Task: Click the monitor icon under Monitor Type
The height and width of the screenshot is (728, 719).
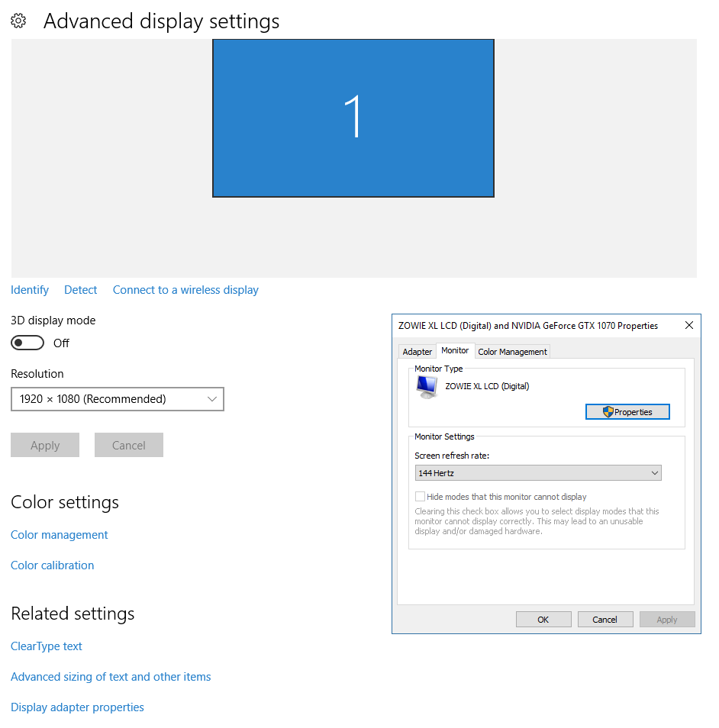Action: tap(427, 387)
